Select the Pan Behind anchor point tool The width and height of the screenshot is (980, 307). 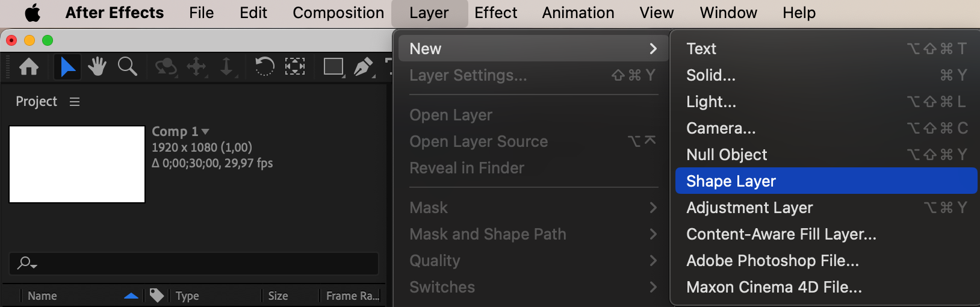pyautogui.click(x=295, y=66)
